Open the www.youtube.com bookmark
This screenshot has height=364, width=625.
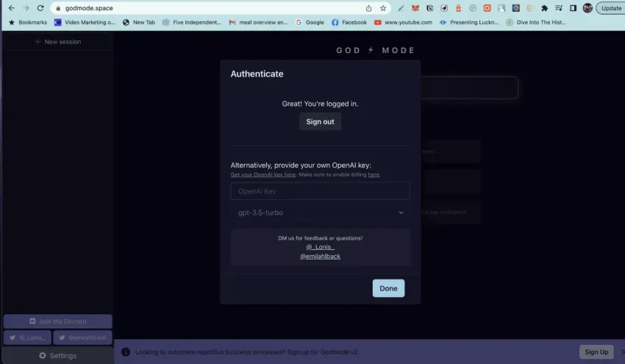(403, 22)
